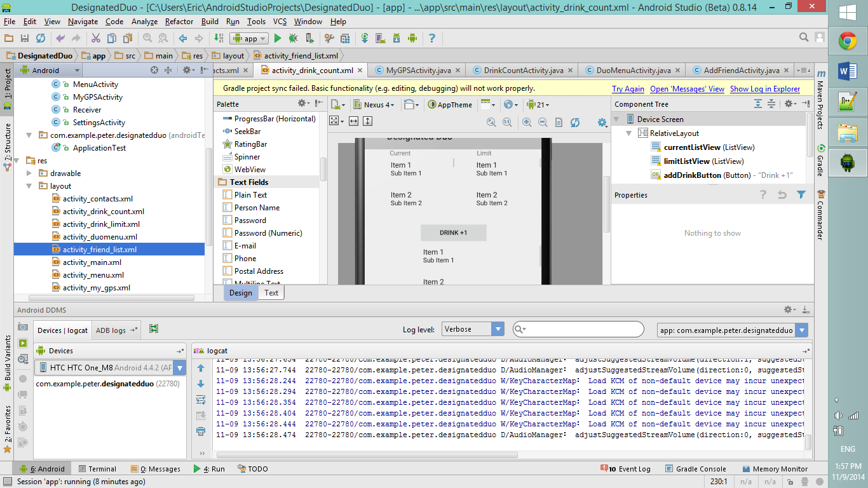Open the VCS menu
Screen dimensions: 868x488
pyautogui.click(x=280, y=22)
